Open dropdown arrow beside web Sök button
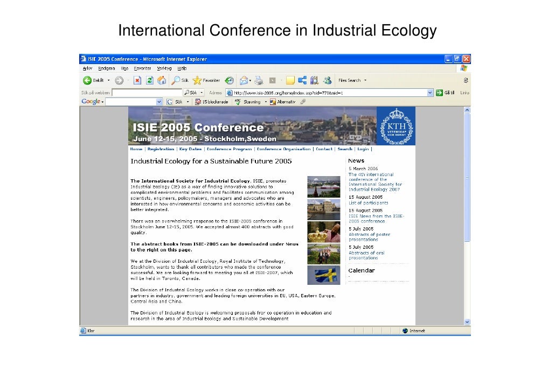Screen dimensions: 555x392 (x=202, y=93)
